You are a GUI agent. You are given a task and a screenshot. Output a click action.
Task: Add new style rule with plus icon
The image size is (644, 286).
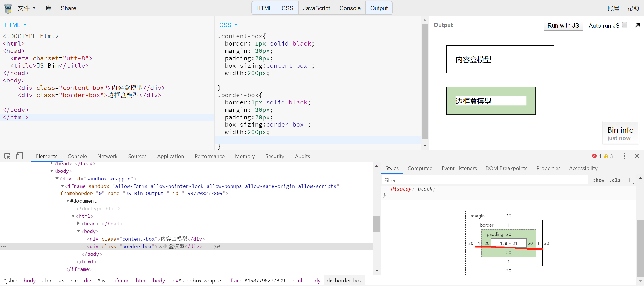(629, 180)
